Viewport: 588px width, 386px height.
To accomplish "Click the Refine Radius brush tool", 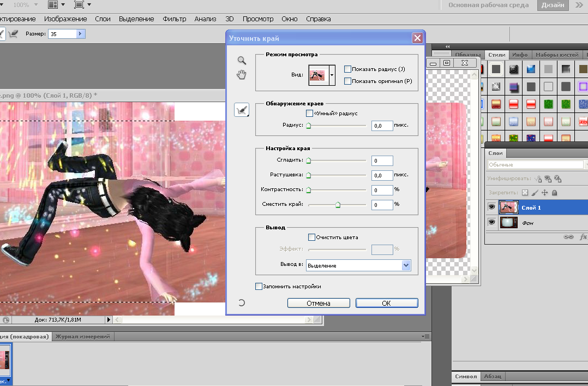I will click(x=242, y=110).
